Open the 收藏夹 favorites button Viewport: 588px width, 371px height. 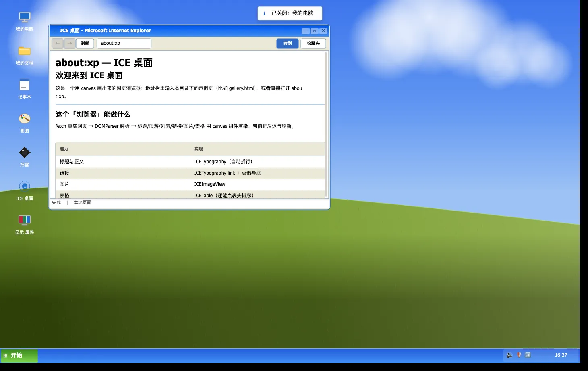[313, 43]
